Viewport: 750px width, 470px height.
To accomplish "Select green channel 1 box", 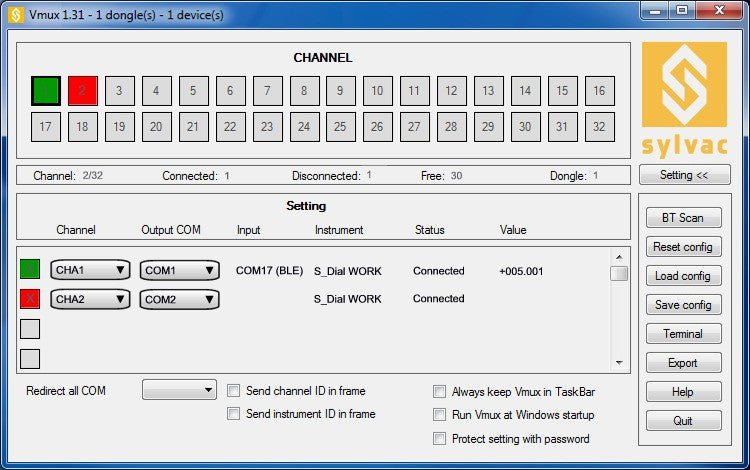I will tap(45, 91).
